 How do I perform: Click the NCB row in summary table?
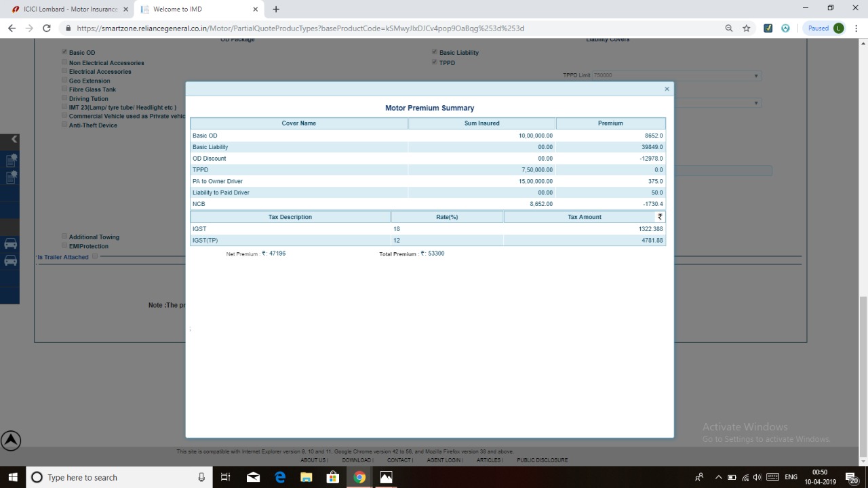pos(428,204)
